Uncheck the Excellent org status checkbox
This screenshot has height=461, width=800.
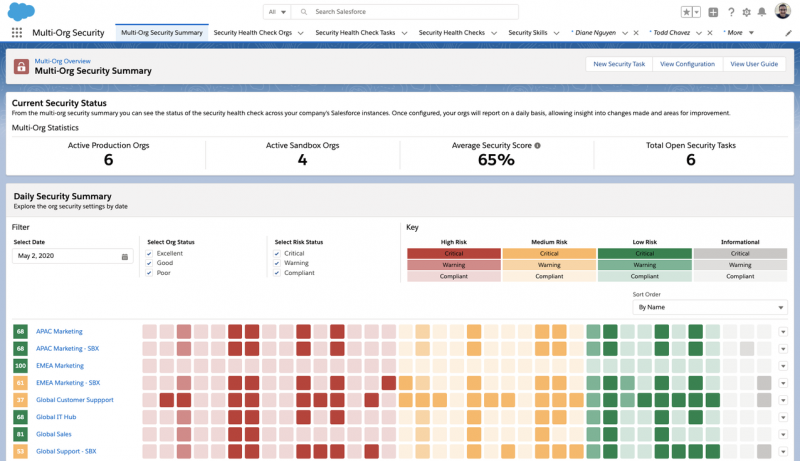pos(149,253)
